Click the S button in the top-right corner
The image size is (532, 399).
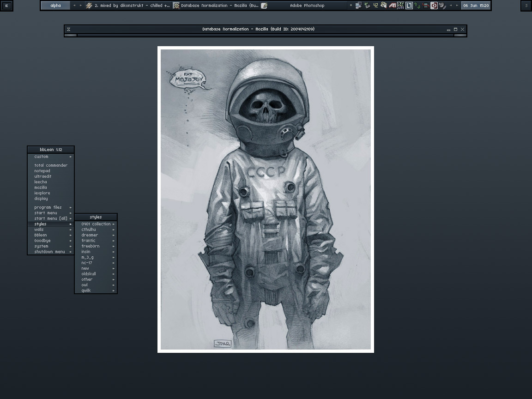[526, 6]
